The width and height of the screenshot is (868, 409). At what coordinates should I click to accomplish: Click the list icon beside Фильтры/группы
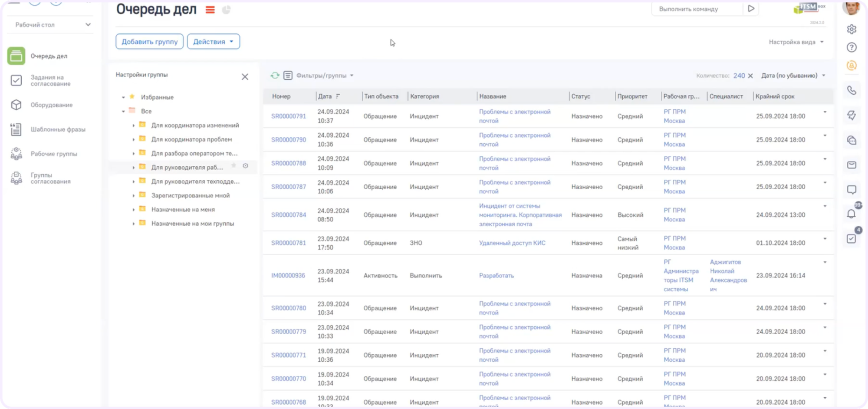[x=288, y=76]
